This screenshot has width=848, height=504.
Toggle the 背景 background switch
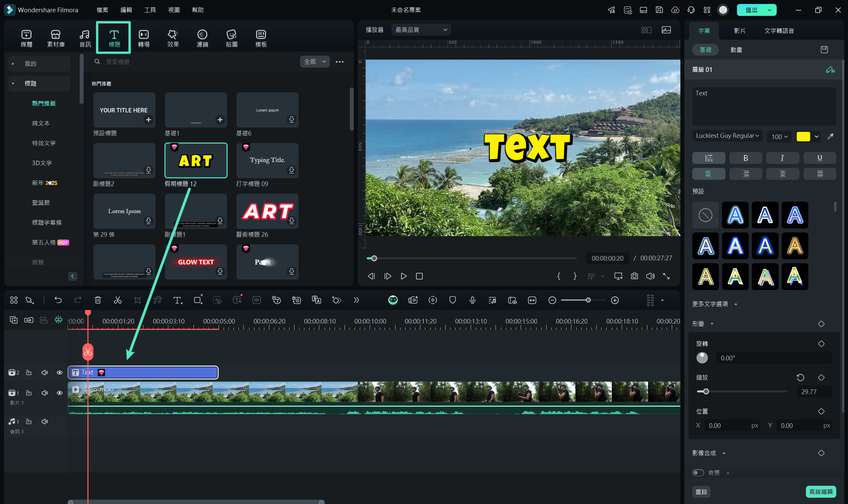pyautogui.click(x=698, y=473)
